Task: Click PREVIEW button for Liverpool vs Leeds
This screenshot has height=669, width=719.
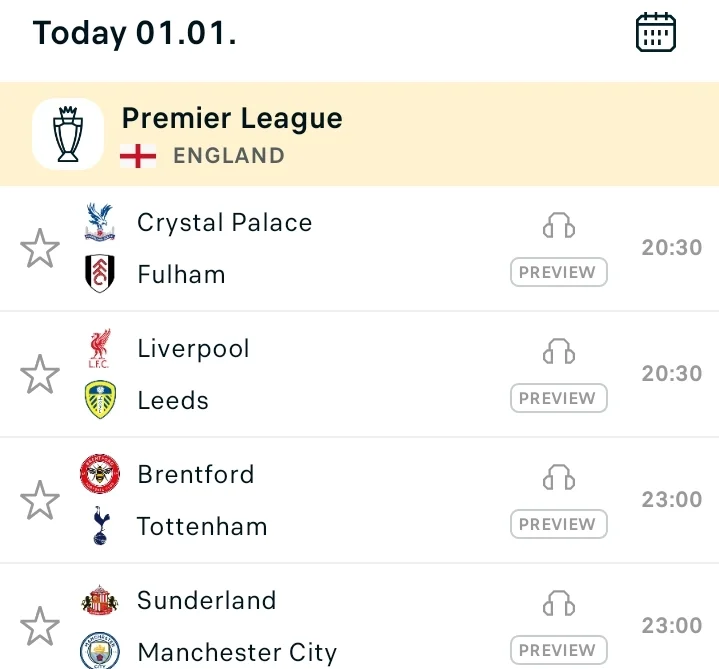Action: [x=558, y=398]
